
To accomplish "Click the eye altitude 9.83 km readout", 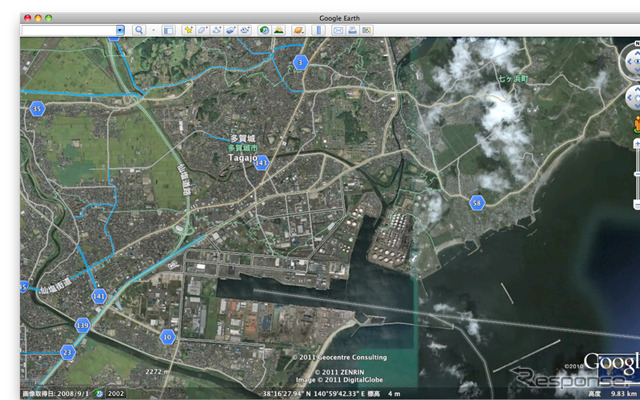I will [625, 394].
